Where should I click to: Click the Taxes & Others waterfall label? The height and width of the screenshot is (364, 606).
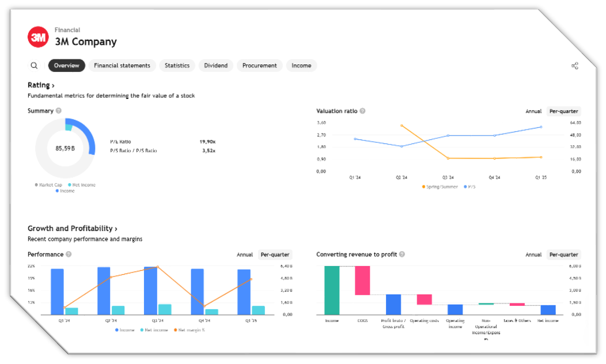pyautogui.click(x=517, y=321)
